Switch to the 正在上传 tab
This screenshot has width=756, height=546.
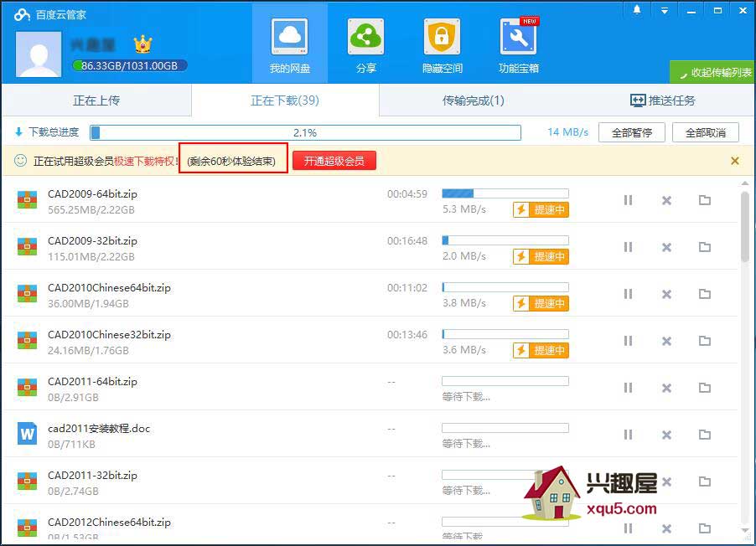(96, 100)
